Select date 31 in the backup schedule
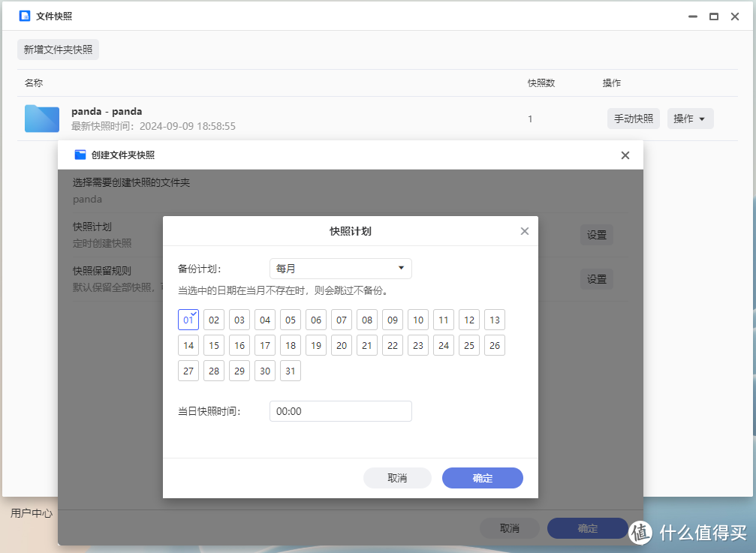756x553 pixels. 290,370
